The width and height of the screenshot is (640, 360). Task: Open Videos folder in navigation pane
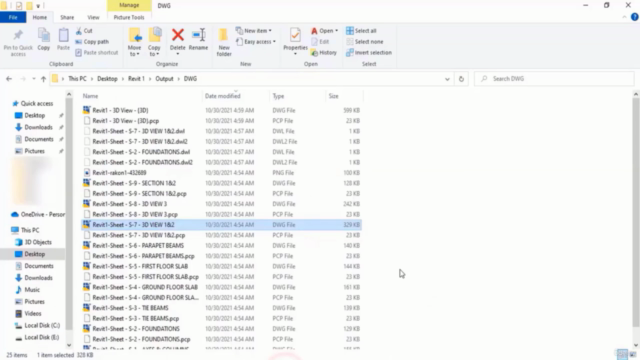click(x=28, y=313)
